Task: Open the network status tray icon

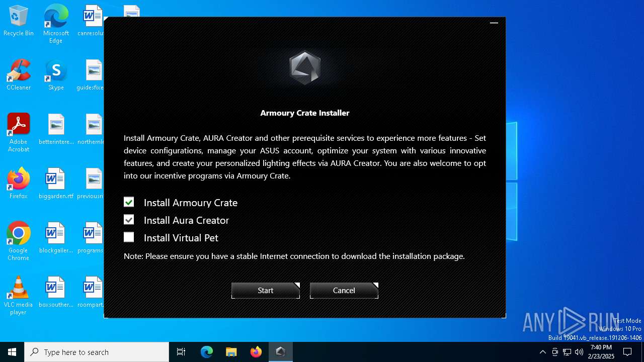Action: click(x=567, y=352)
